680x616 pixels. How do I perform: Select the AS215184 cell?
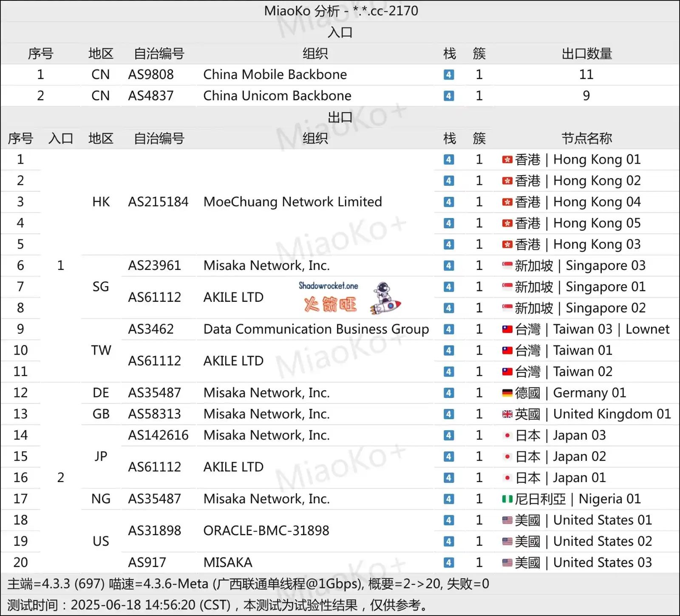[159, 202]
